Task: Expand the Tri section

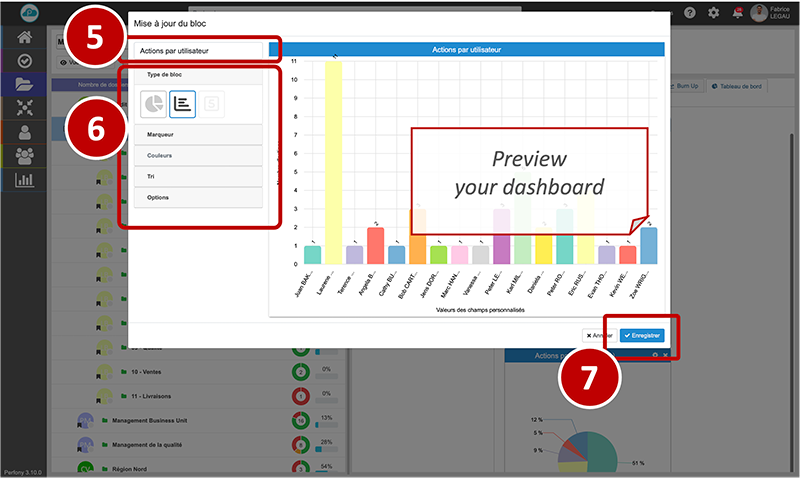Action: [x=198, y=176]
